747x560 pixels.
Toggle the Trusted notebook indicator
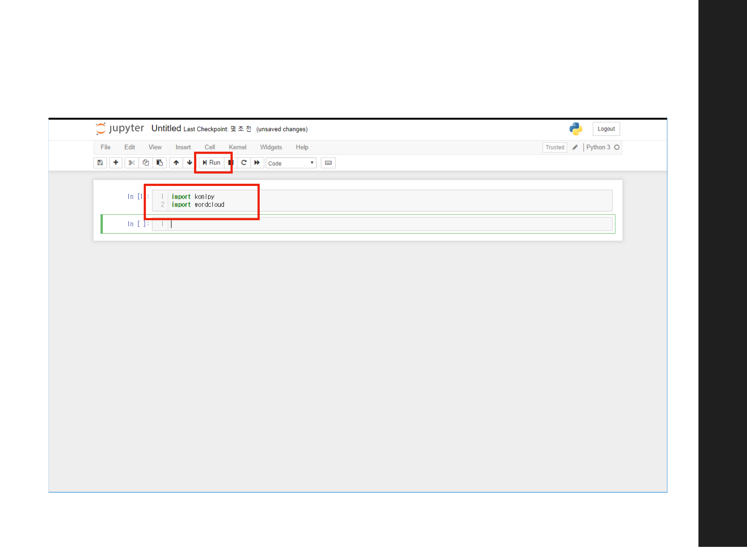(x=554, y=147)
